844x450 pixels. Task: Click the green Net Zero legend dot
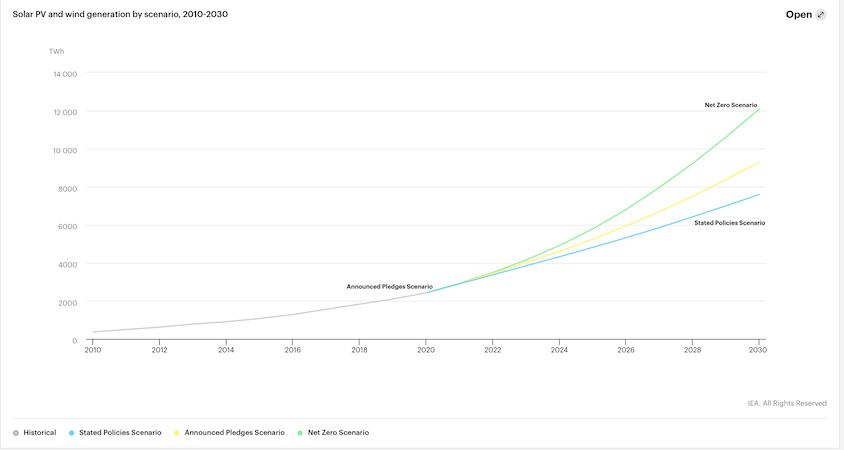(x=300, y=433)
